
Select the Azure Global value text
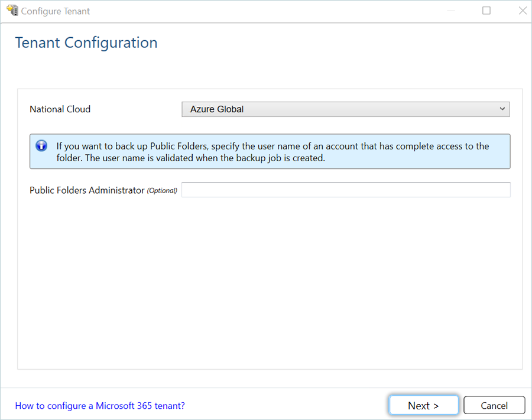217,109
